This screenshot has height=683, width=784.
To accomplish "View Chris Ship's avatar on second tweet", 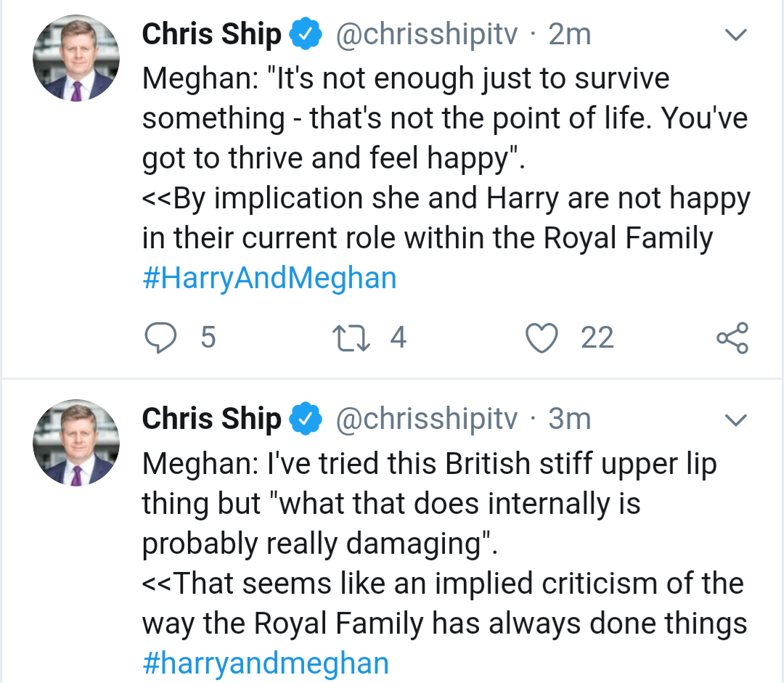I will tap(75, 442).
